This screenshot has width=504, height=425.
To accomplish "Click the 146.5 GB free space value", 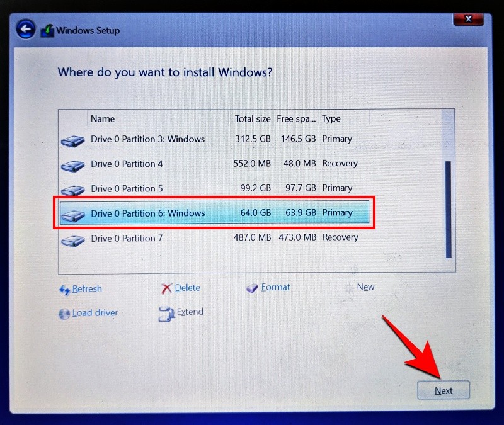I will 298,139.
